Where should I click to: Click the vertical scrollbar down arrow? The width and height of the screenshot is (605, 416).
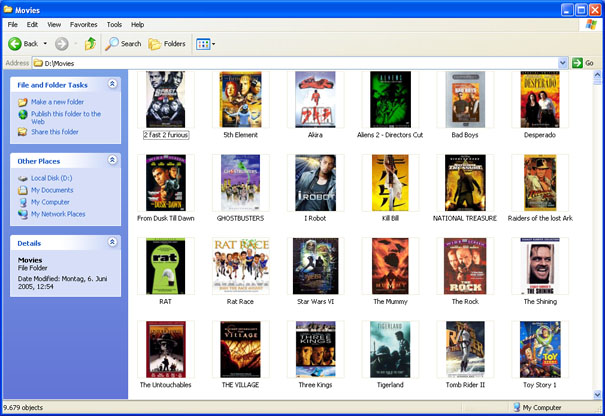(x=598, y=393)
